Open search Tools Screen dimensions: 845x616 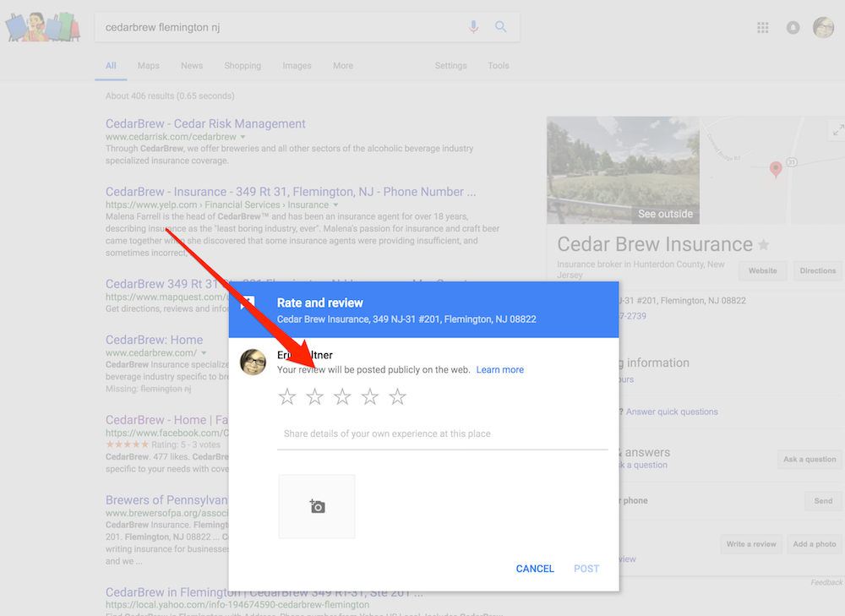pyautogui.click(x=499, y=66)
